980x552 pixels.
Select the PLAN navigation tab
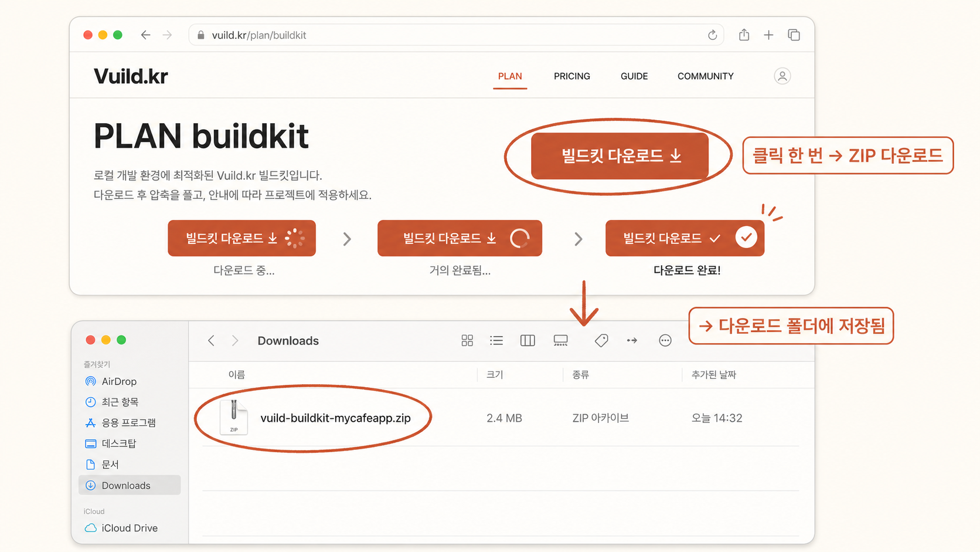[510, 76]
